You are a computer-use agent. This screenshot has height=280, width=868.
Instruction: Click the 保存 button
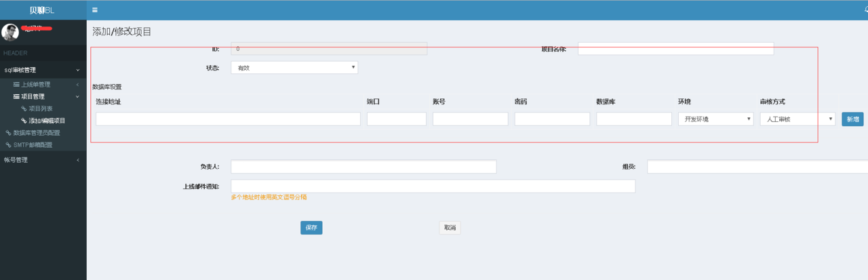tap(311, 228)
